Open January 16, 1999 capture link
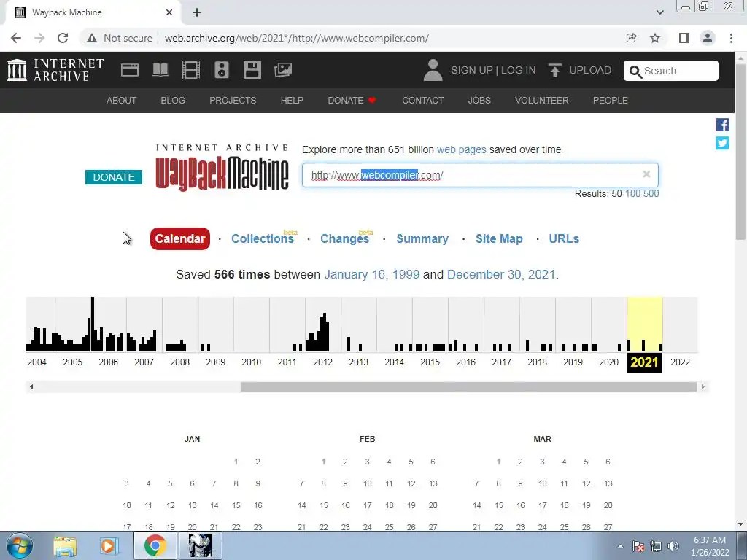Viewport: 747px width, 560px height. pyautogui.click(x=372, y=274)
